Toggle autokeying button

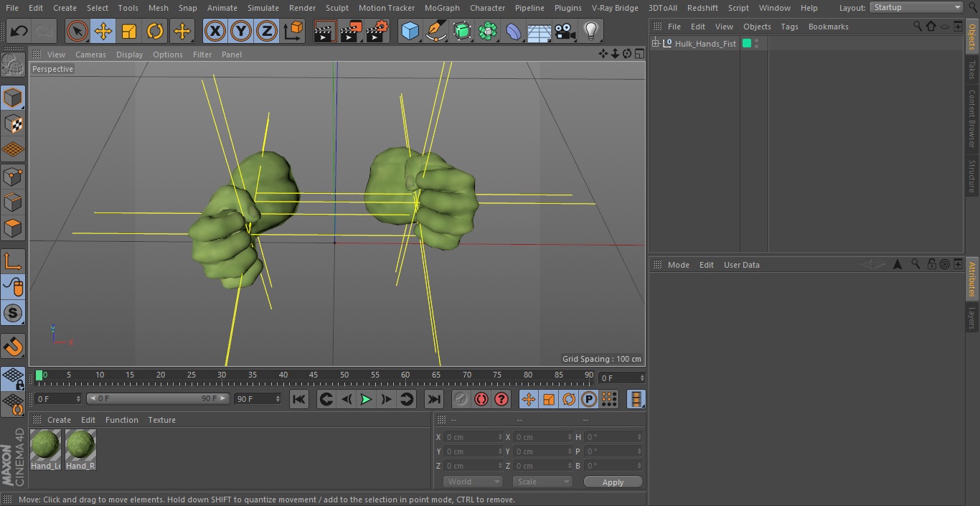click(481, 399)
